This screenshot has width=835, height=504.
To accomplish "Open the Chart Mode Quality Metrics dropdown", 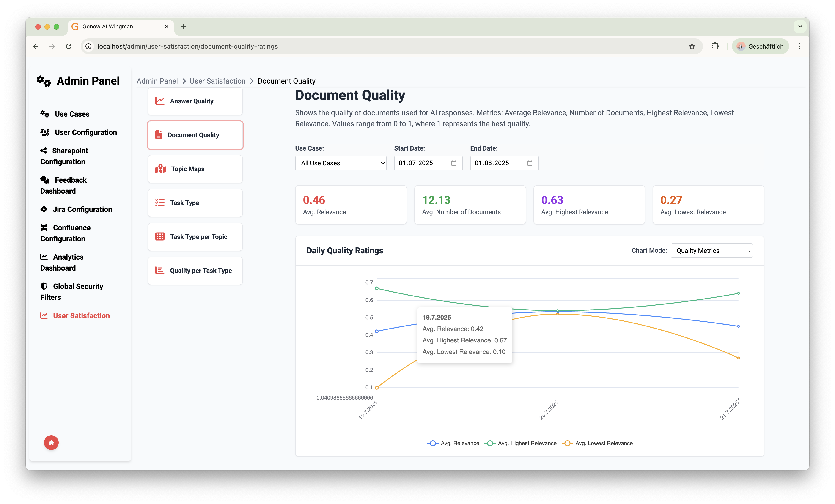I will pyautogui.click(x=711, y=251).
